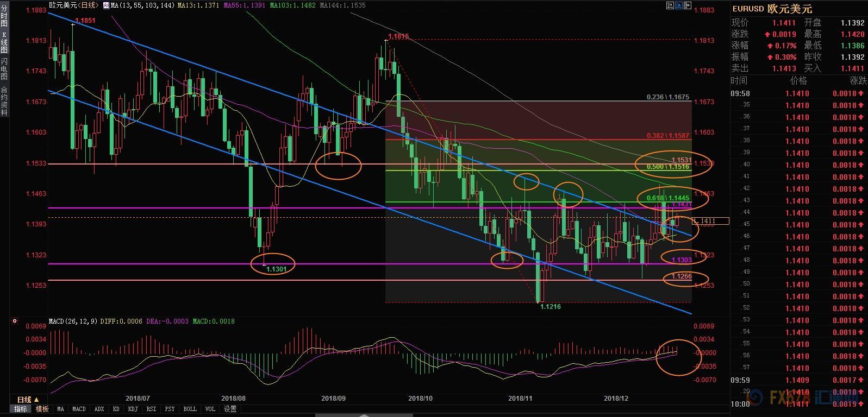Apply the ADX indicator button
Image resolution: width=868 pixels, height=417 pixels.
(x=99, y=409)
